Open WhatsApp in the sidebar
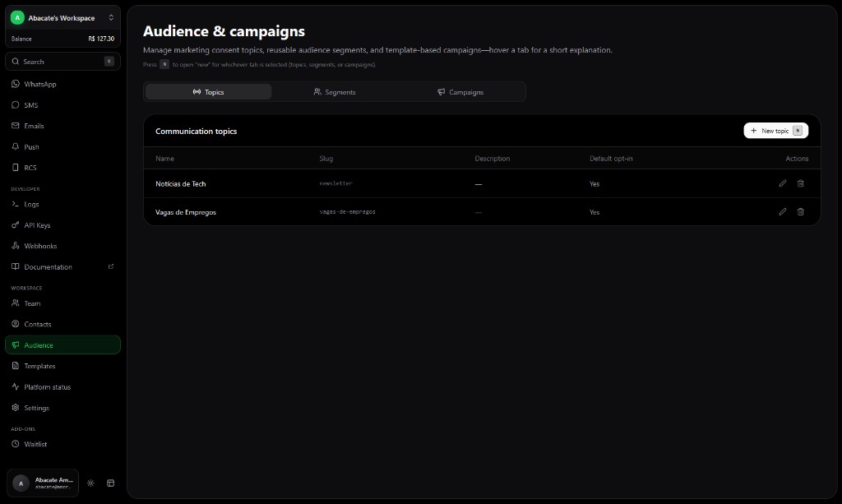Viewport: 842px width, 504px height. click(x=39, y=84)
